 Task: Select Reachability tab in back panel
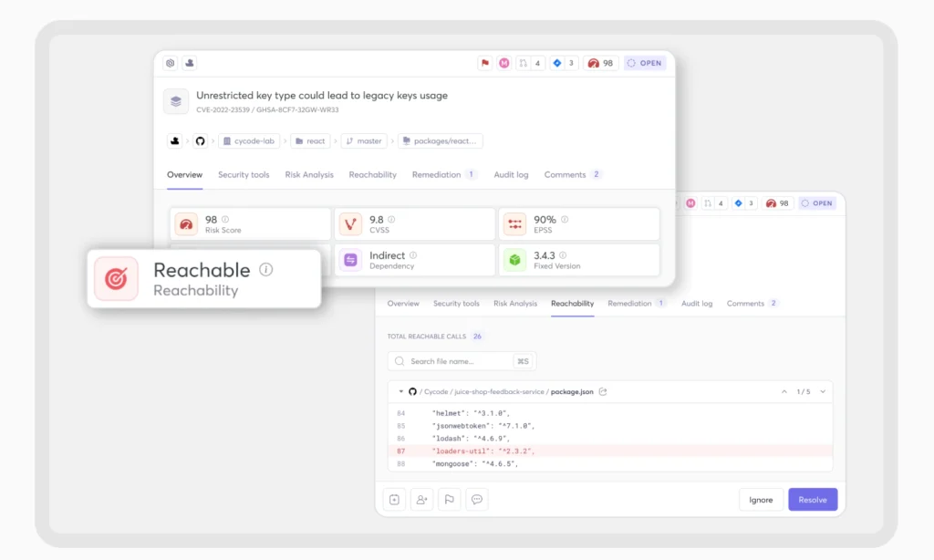[573, 303]
